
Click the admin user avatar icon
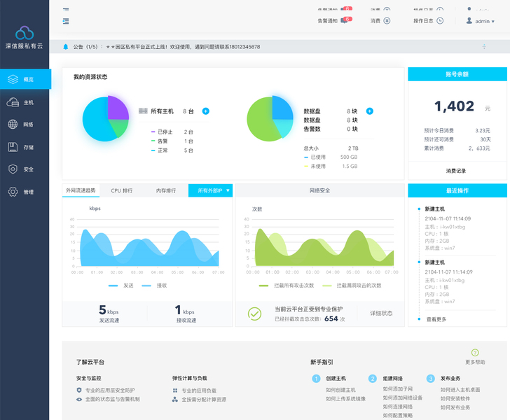tap(469, 20)
